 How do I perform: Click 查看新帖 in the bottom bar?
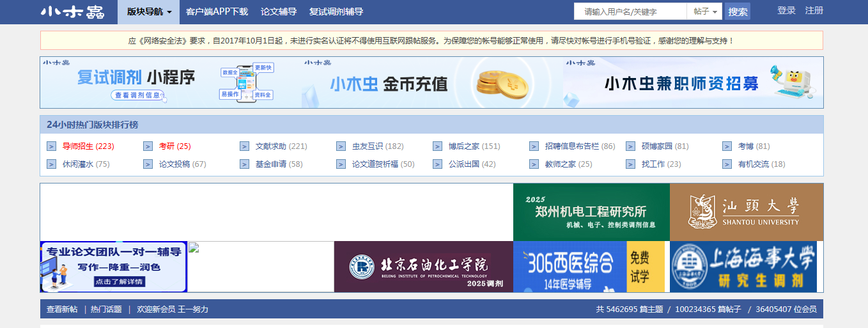(62, 309)
